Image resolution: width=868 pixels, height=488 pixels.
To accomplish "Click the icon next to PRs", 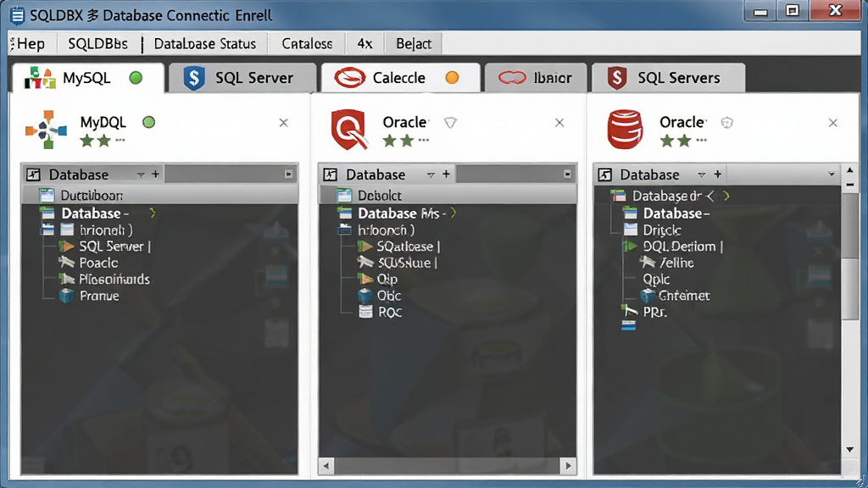I will [x=630, y=311].
